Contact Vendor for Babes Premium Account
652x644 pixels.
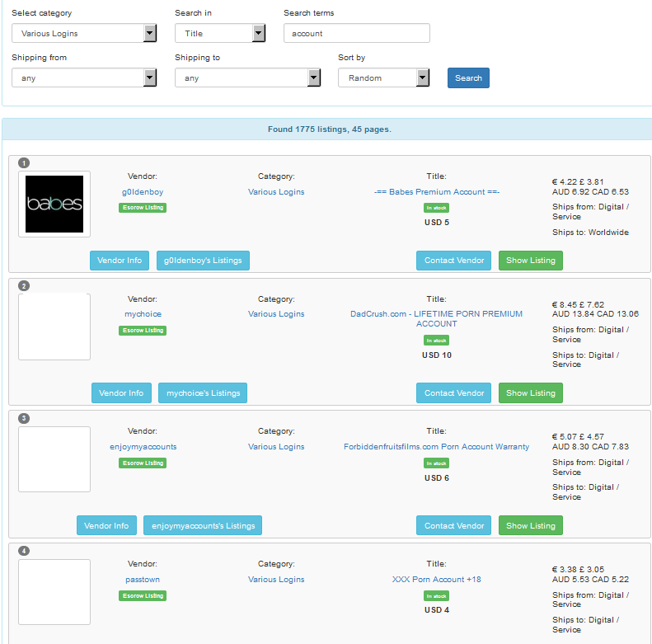coord(453,261)
